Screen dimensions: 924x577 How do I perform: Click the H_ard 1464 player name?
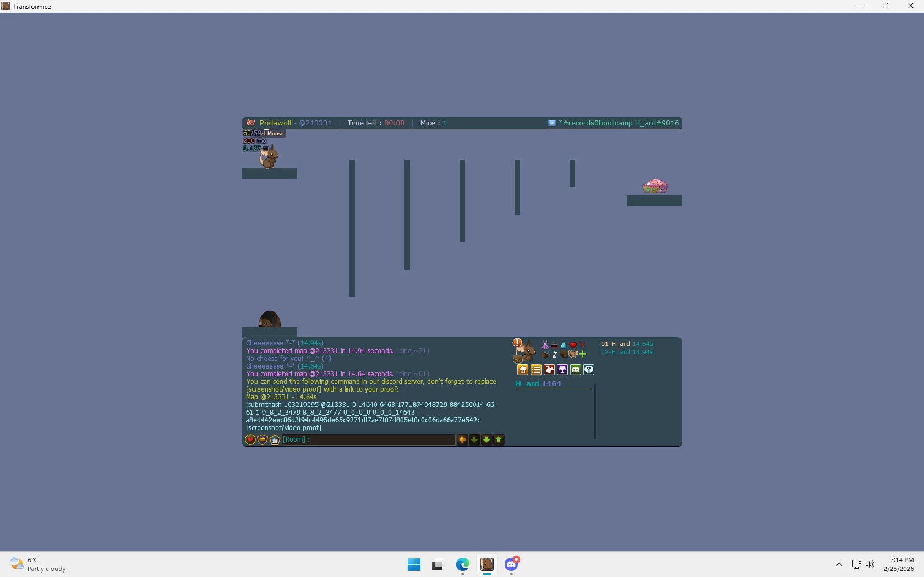(538, 383)
